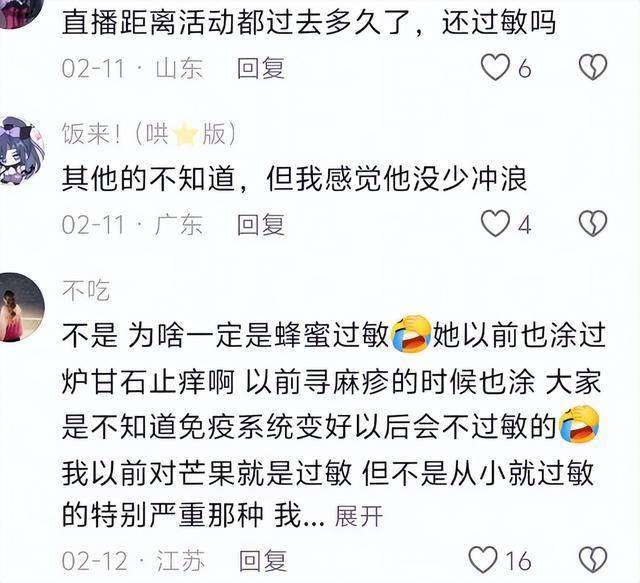Open avatar of user 饭来!(哄版)

coord(21,150)
